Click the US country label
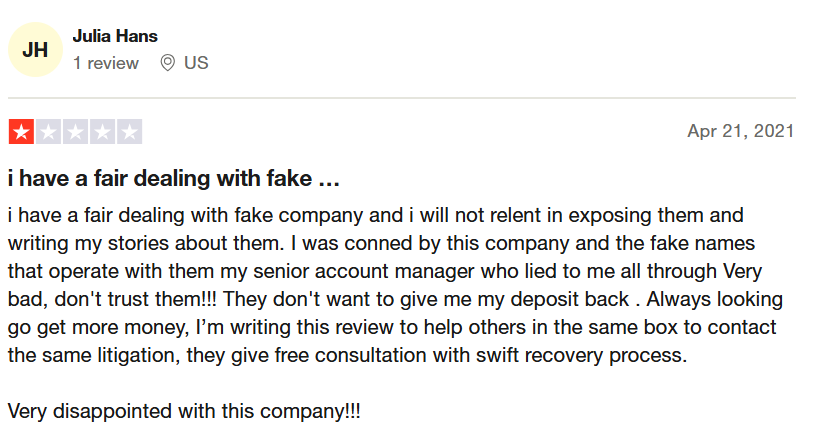The height and width of the screenshot is (431, 821). [x=196, y=63]
